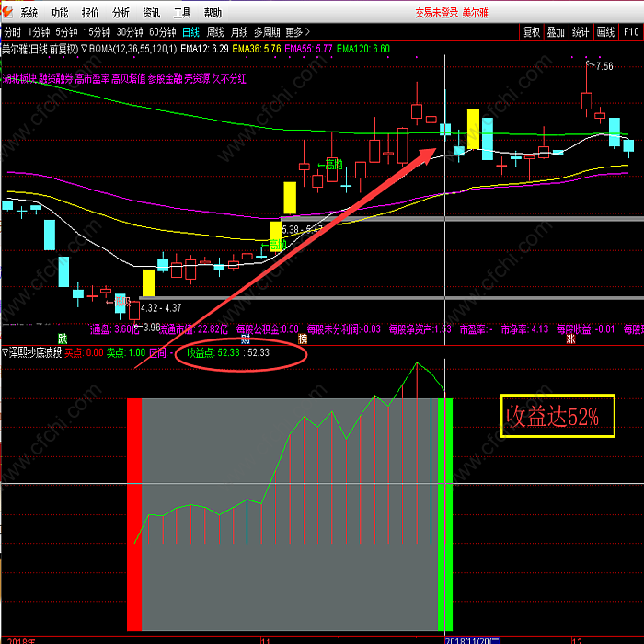Click the 流通市值: 22.82亿 info text
644x644 pixels.
[x=193, y=329]
